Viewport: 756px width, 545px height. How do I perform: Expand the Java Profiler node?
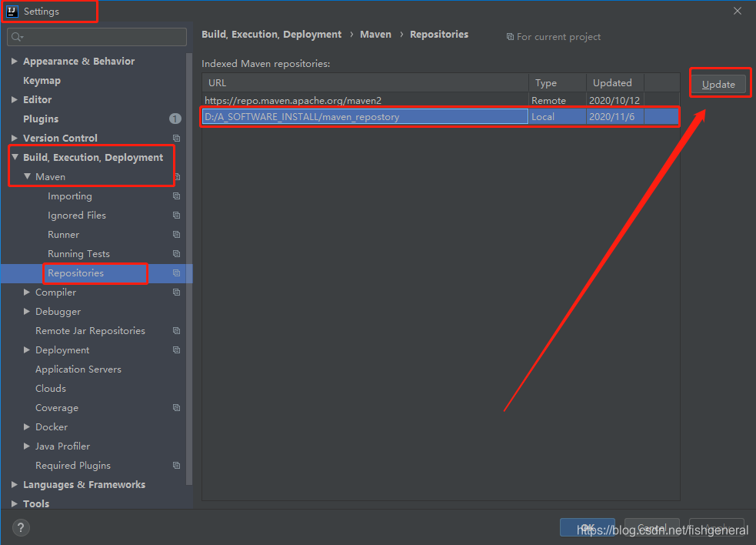27,446
